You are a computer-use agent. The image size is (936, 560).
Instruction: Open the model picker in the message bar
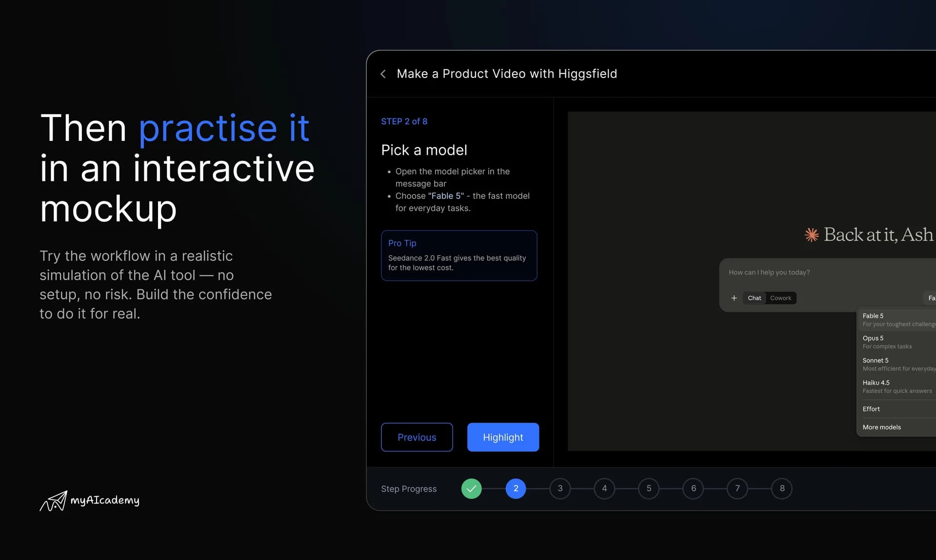930,298
